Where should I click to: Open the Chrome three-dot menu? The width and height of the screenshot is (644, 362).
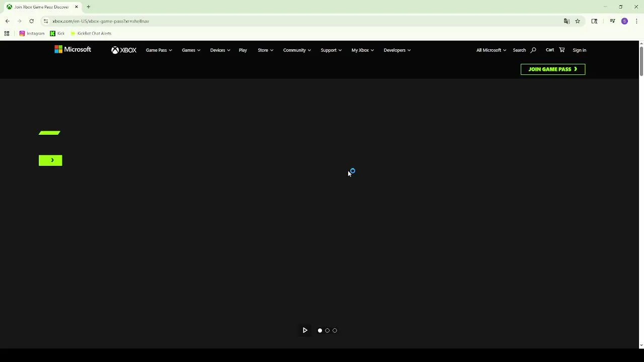click(636, 21)
